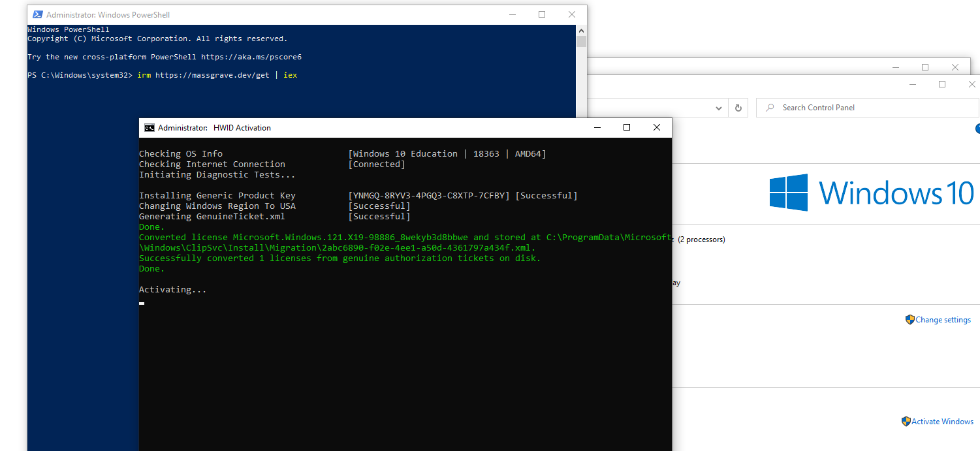980x451 pixels.
Task: Click 'Successfully converted 1 licenses' line
Action: click(x=340, y=258)
